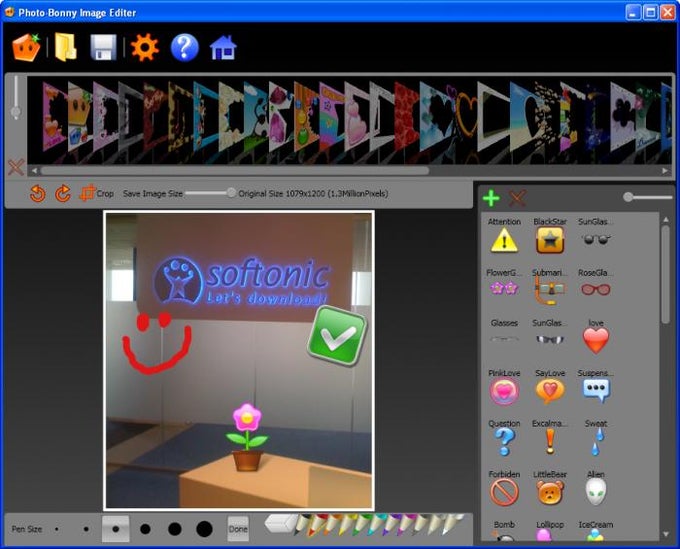The height and width of the screenshot is (549, 680).
Task: Select the fifth pen size dot
Action: (x=175, y=529)
